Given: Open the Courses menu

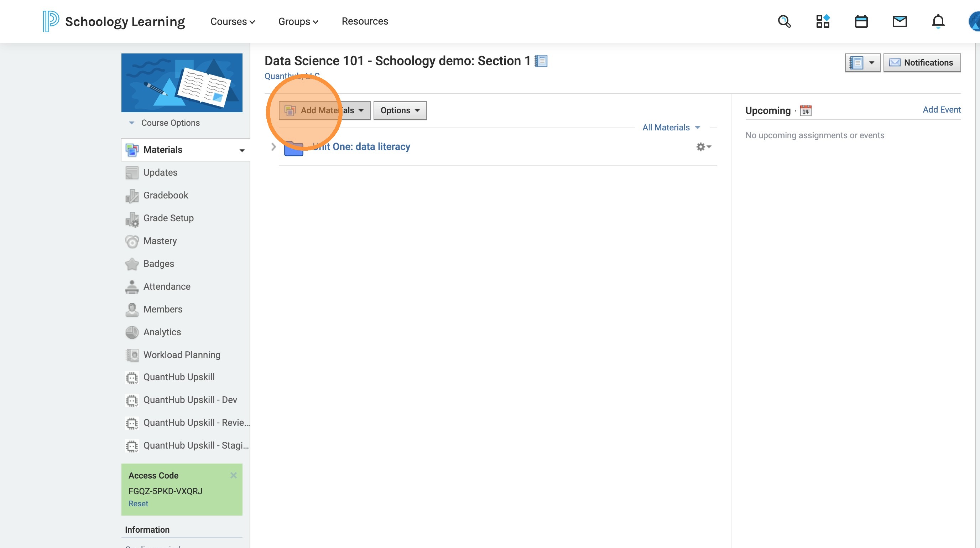Looking at the screenshot, I should tap(232, 21).
